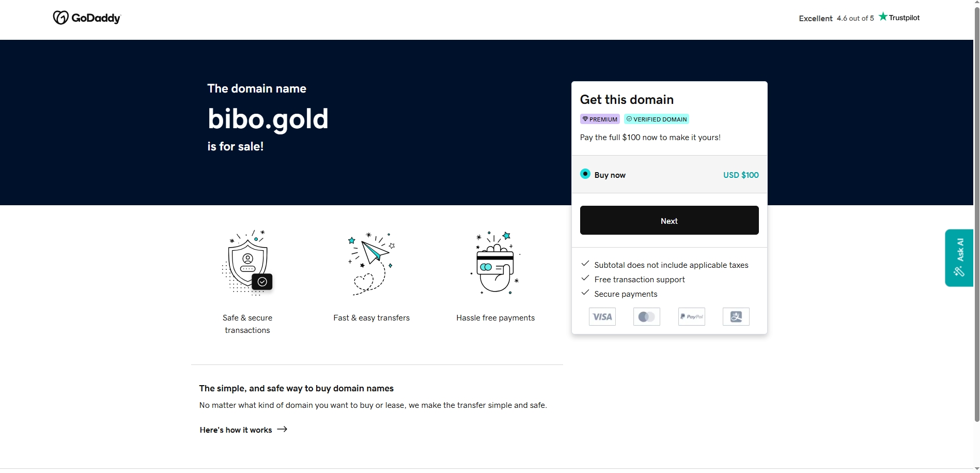Viewport: 980px width, 473px height.
Task: Open the Trustpilot rating link
Action: coord(859,18)
